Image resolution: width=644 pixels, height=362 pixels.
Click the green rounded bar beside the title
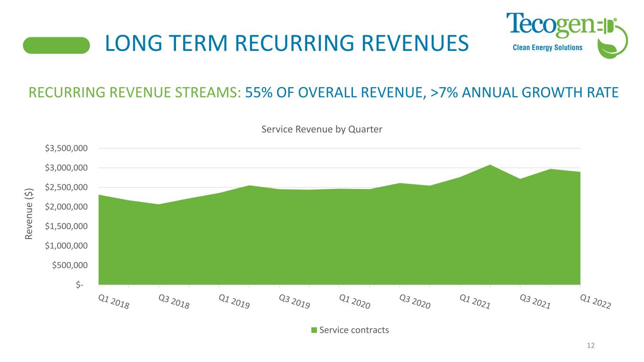click(x=57, y=45)
